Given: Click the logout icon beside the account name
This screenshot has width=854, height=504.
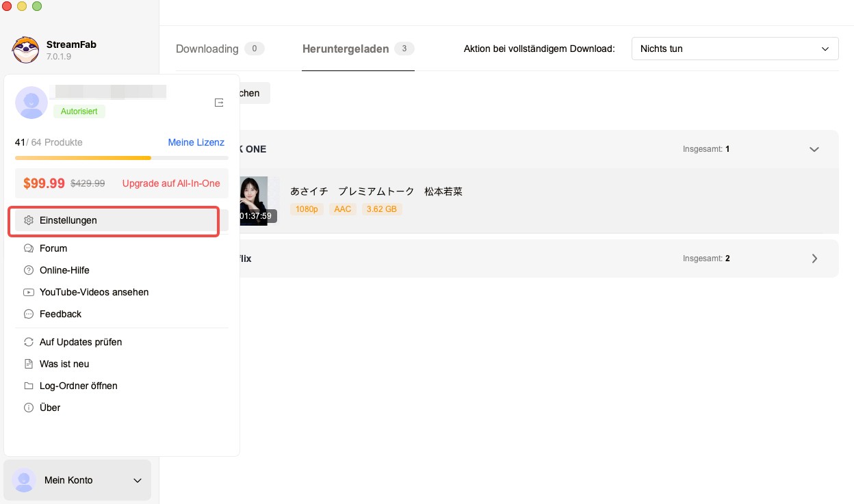Looking at the screenshot, I should (x=219, y=103).
